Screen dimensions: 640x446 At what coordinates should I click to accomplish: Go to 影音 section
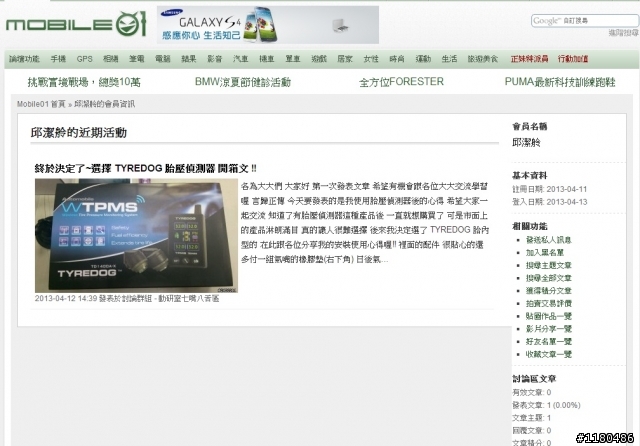pyautogui.click(x=214, y=59)
